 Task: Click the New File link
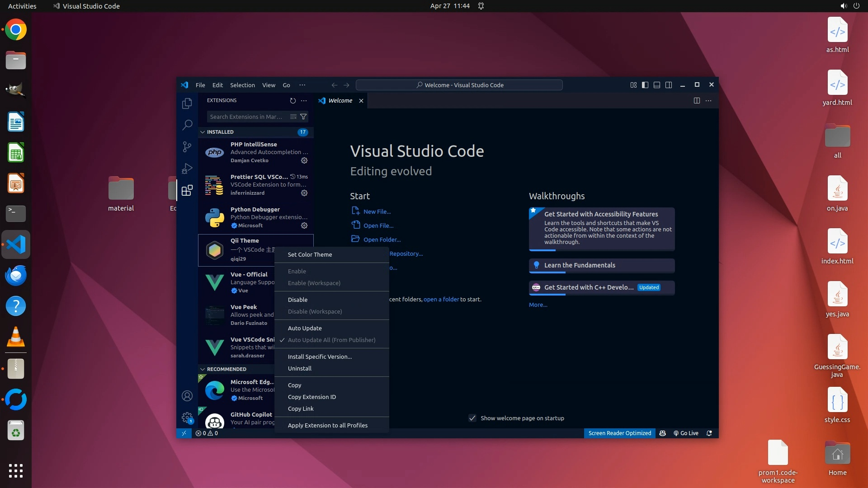click(x=377, y=211)
